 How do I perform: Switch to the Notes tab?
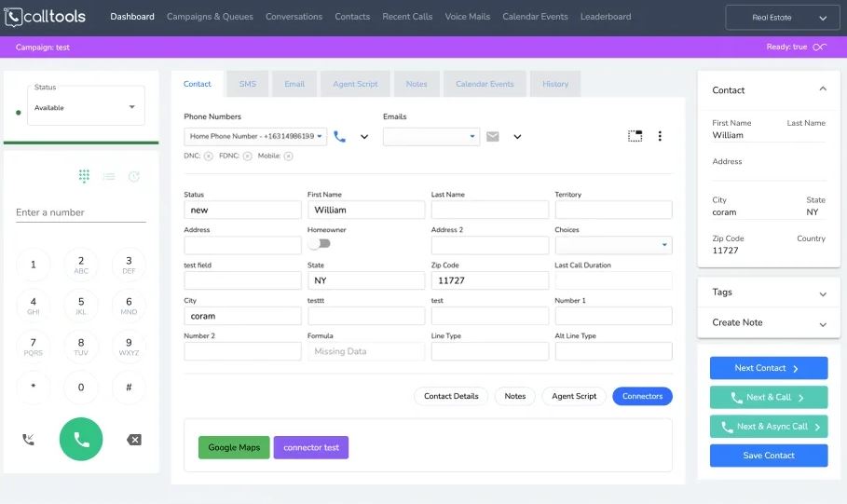coord(417,84)
